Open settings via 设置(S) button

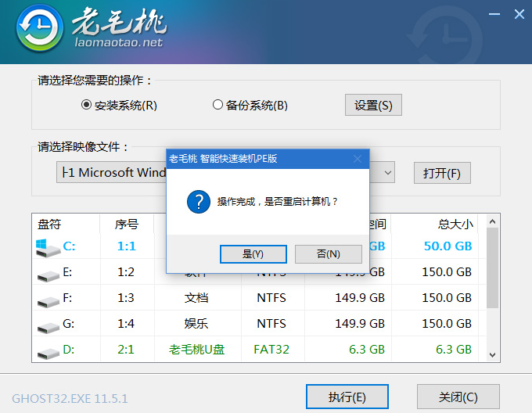click(373, 105)
